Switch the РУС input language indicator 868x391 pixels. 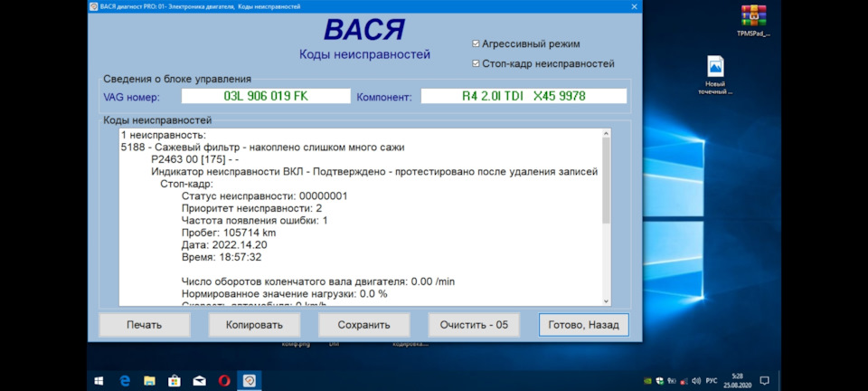click(712, 381)
